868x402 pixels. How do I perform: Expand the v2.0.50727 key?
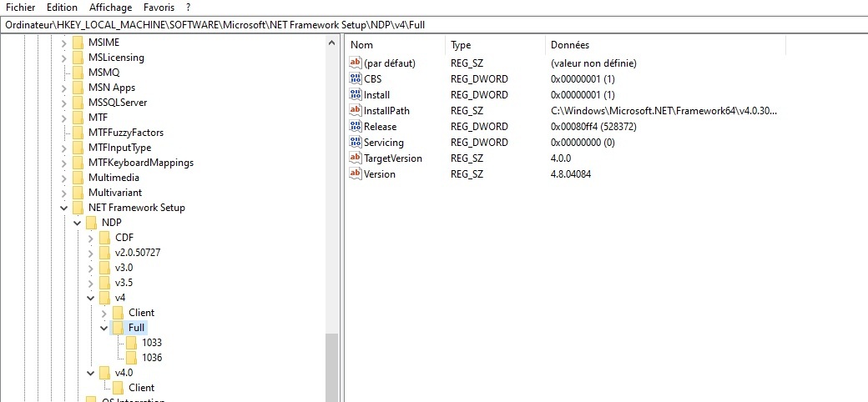tap(91, 253)
